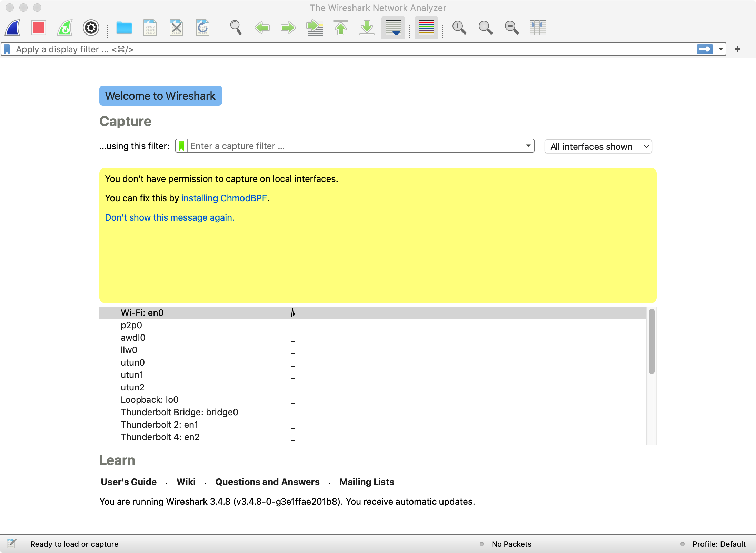Open display filter history dropdown arrow
Image resolution: width=756 pixels, height=553 pixels.
tap(721, 49)
